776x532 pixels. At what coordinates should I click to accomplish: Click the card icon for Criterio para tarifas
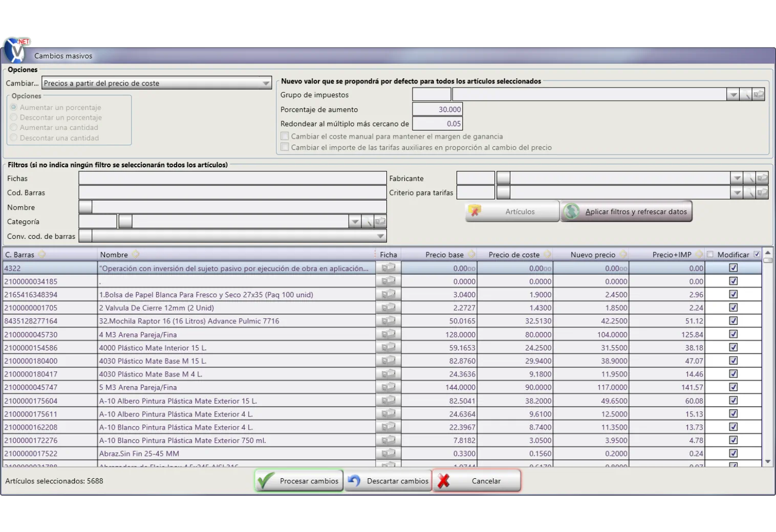point(762,193)
